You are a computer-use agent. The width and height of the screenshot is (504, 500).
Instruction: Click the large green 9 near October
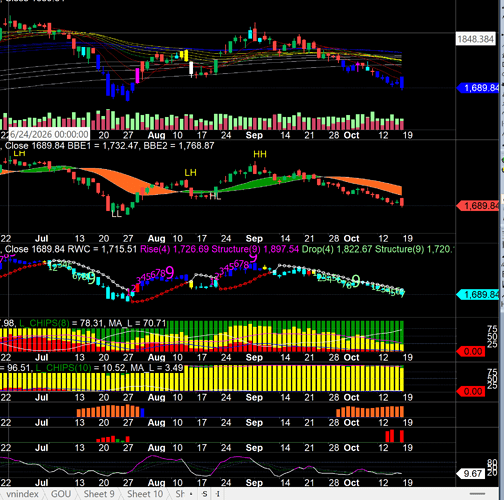pos(356,281)
